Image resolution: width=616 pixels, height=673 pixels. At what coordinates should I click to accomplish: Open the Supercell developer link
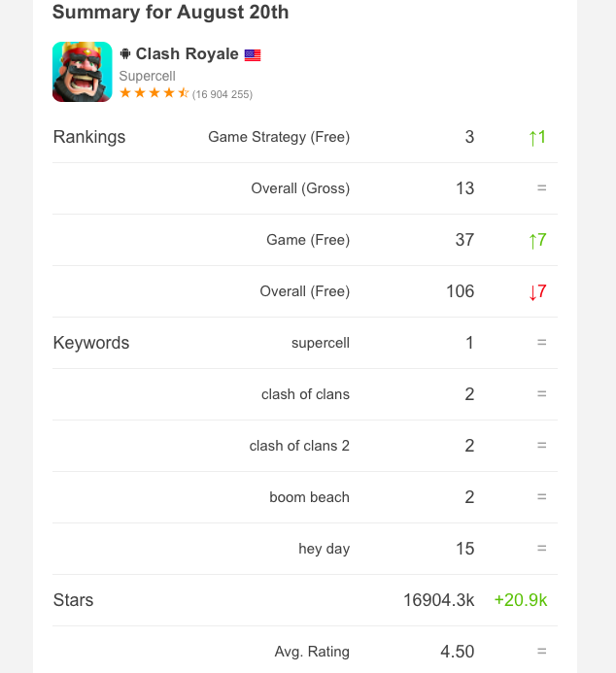click(x=148, y=76)
